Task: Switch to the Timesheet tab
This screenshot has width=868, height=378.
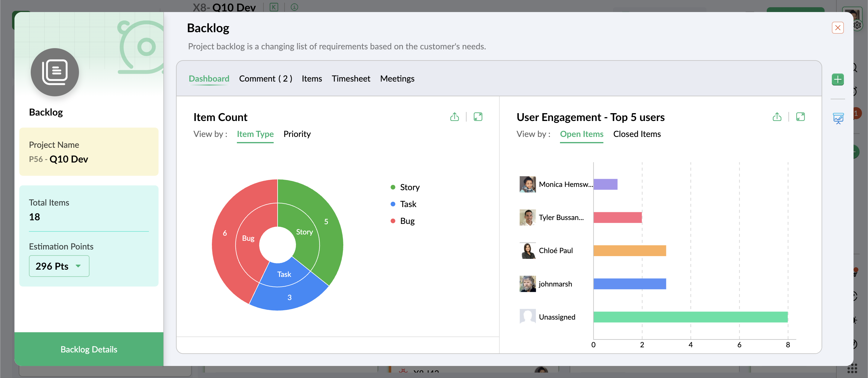Action: point(351,79)
